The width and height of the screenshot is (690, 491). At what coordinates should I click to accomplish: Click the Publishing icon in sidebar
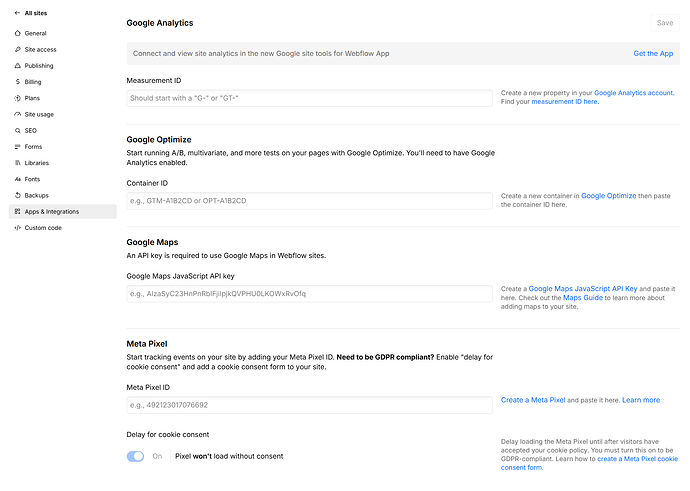(x=17, y=65)
